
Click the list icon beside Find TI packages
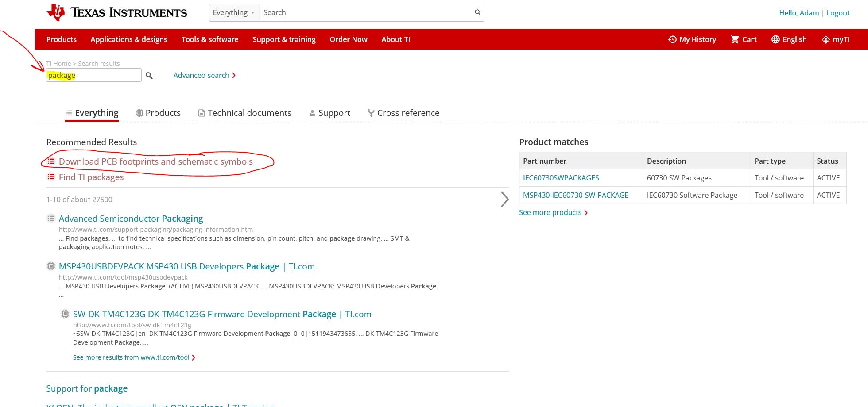tap(51, 177)
